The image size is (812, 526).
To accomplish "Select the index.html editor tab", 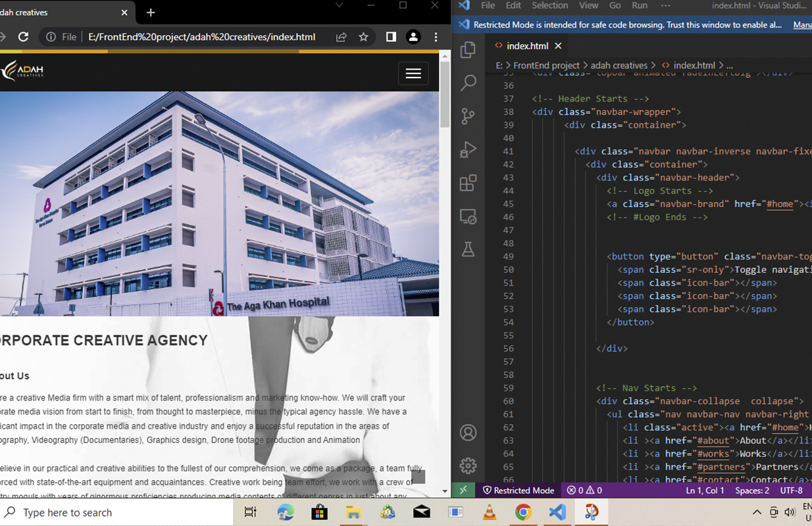I will pos(526,46).
